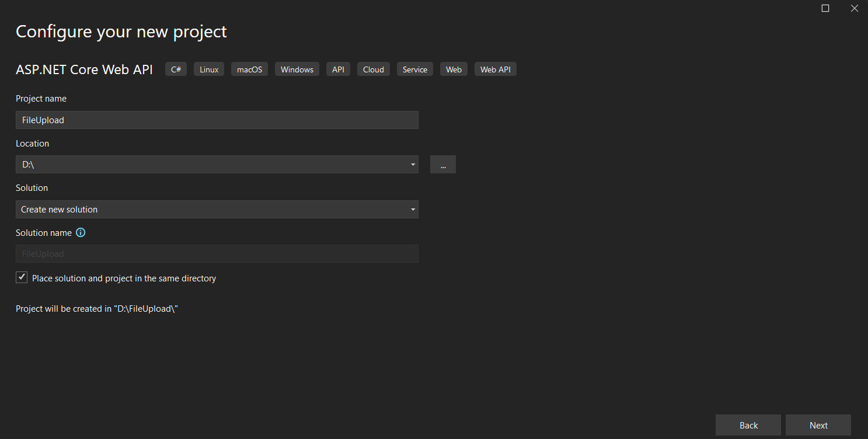Open the browse folder dialog
Screen dimensions: 868x439
point(442,164)
